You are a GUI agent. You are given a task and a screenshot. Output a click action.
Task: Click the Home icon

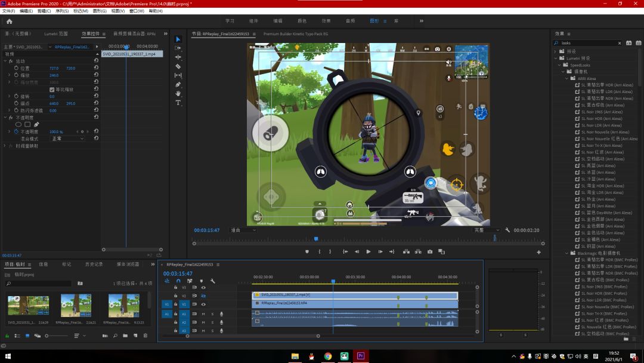(x=9, y=21)
